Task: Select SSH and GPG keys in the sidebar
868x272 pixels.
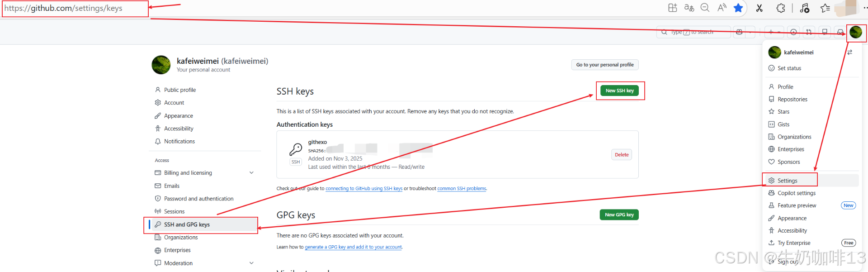Action: [x=203, y=224]
